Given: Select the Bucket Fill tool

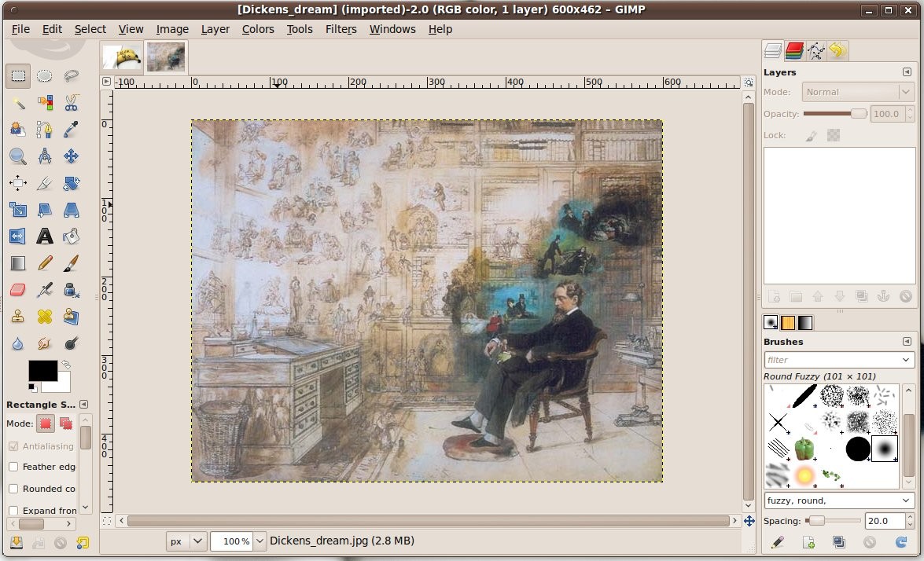Looking at the screenshot, I should pyautogui.click(x=72, y=236).
